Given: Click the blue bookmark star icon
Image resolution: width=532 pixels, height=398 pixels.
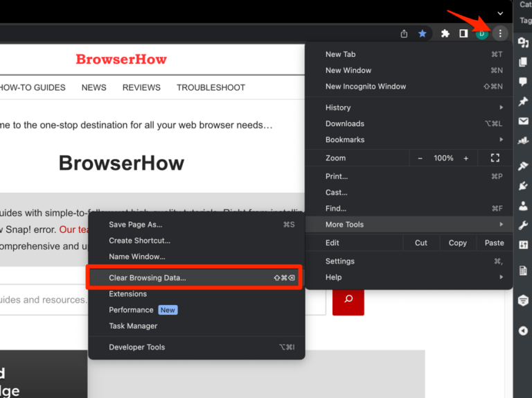Looking at the screenshot, I should click(422, 33).
